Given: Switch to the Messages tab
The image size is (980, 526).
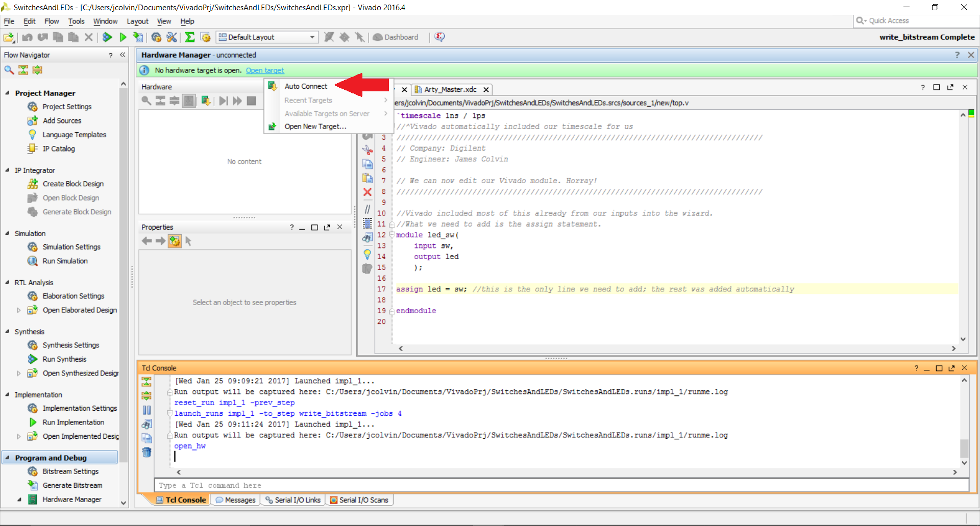Looking at the screenshot, I should tap(235, 500).
